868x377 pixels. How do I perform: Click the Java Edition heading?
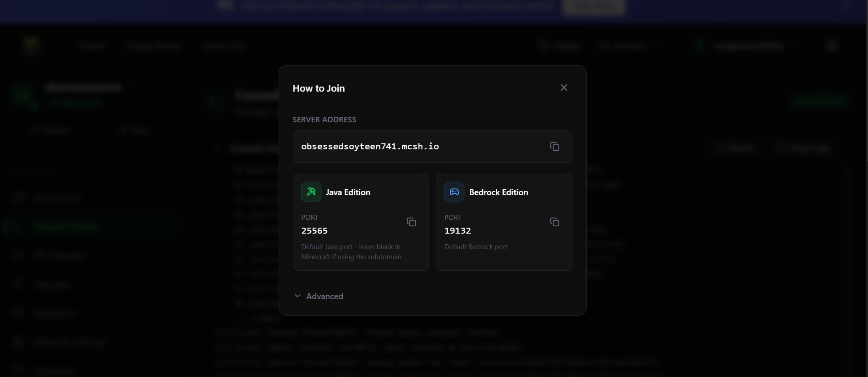(348, 192)
